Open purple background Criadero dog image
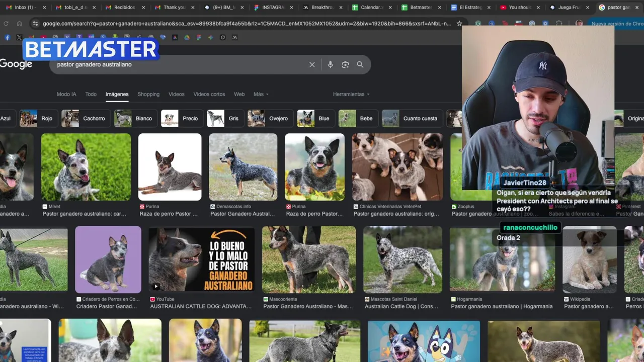Image resolution: width=644 pixels, height=362 pixels. click(108, 259)
